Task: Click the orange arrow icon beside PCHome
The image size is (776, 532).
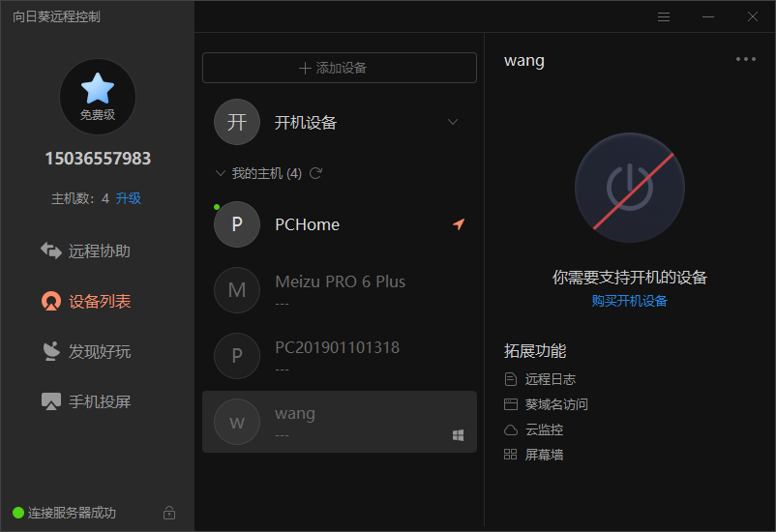Action: (x=459, y=224)
